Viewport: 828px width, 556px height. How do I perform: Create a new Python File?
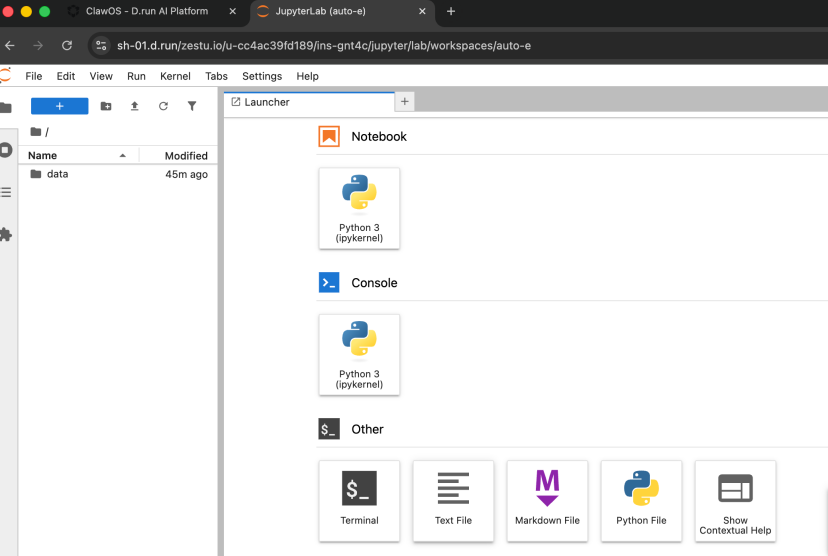click(641, 500)
